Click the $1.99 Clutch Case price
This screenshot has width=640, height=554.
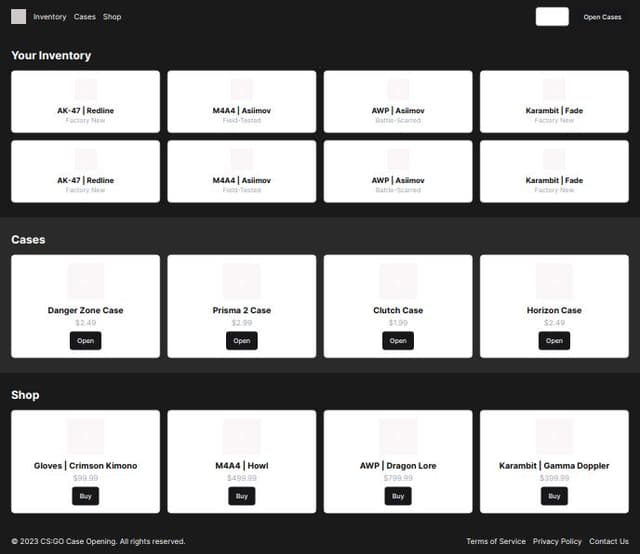(398, 323)
